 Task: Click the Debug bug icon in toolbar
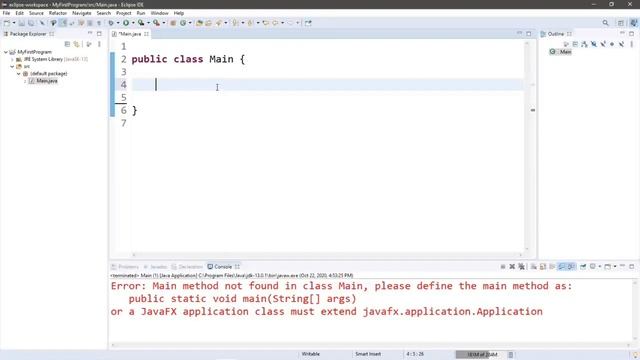click(x=111, y=23)
